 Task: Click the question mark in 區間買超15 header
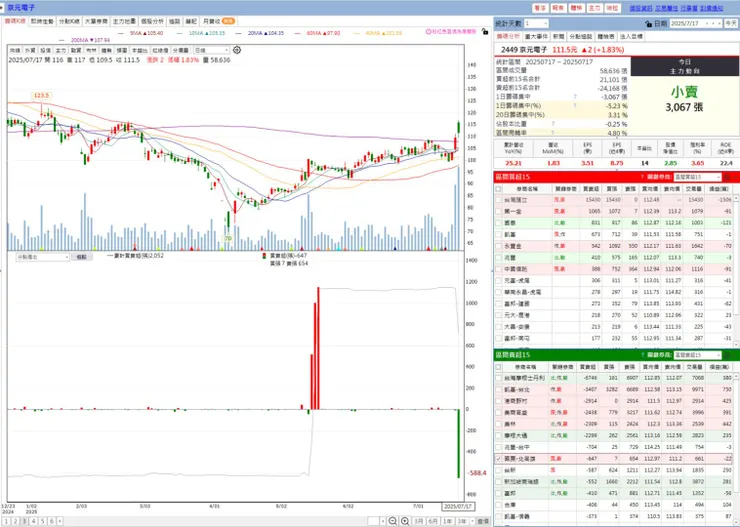click(642, 177)
